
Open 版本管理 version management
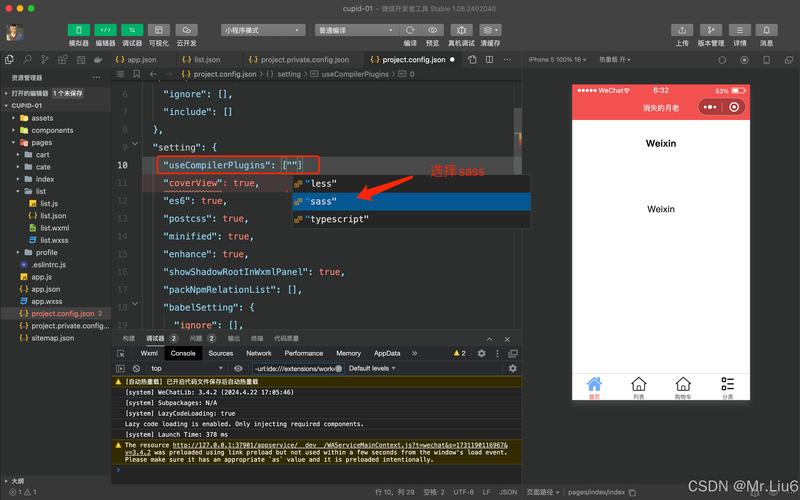click(711, 30)
